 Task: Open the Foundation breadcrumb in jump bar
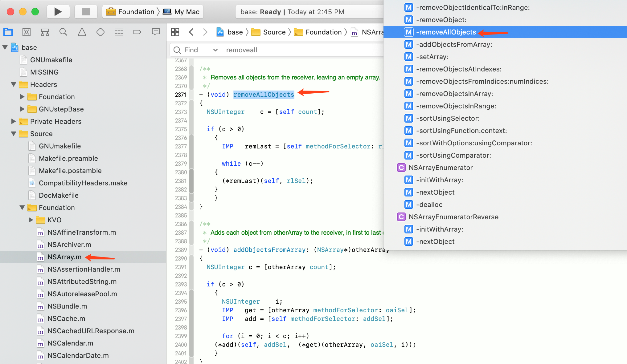pos(318,32)
